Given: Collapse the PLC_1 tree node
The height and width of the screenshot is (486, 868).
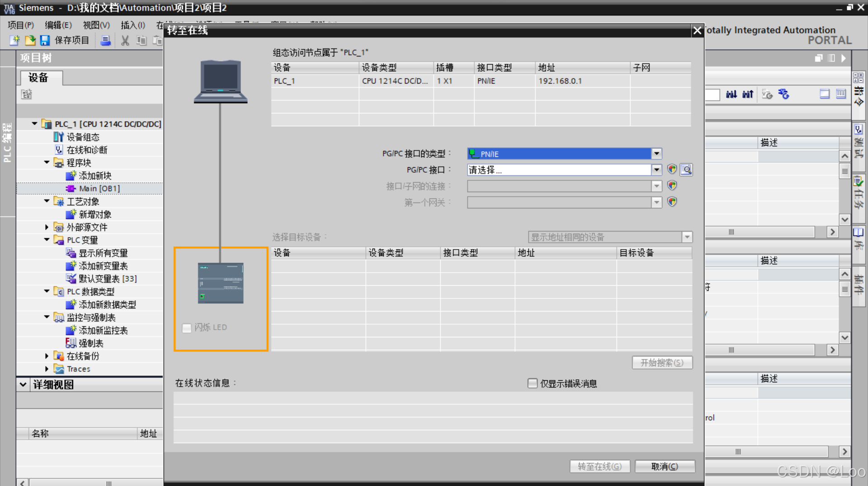Looking at the screenshot, I should pyautogui.click(x=34, y=123).
